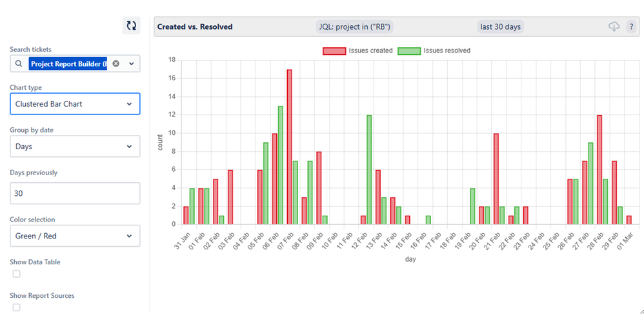The image size is (644, 334).
Task: Click the refresh report icon
Action: coord(132,25)
